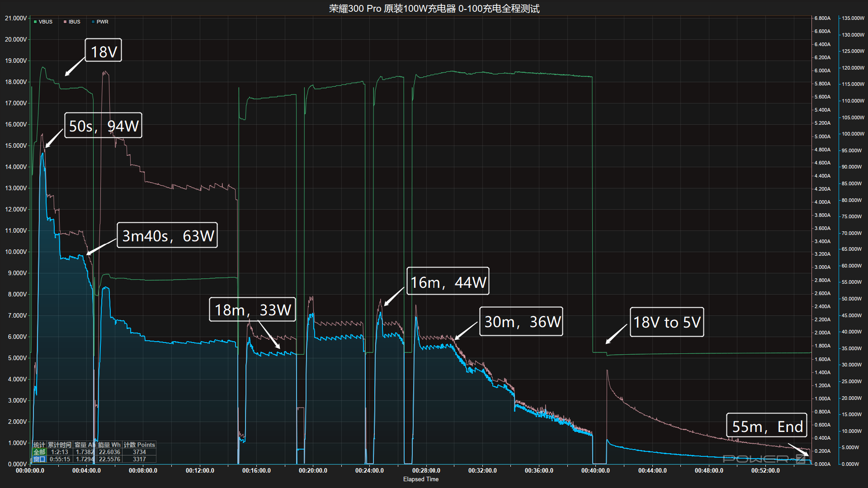Viewport: 868px width, 488px height.
Task: Toggle the IBUS legend entry
Action: [x=72, y=22]
